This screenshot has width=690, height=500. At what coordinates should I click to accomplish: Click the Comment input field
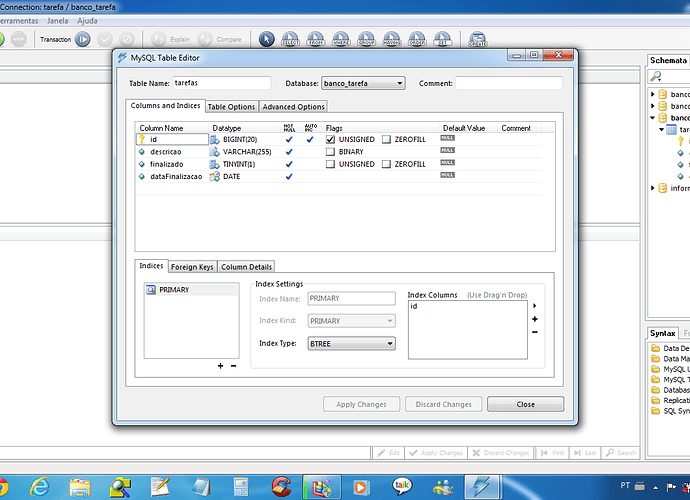[509, 83]
